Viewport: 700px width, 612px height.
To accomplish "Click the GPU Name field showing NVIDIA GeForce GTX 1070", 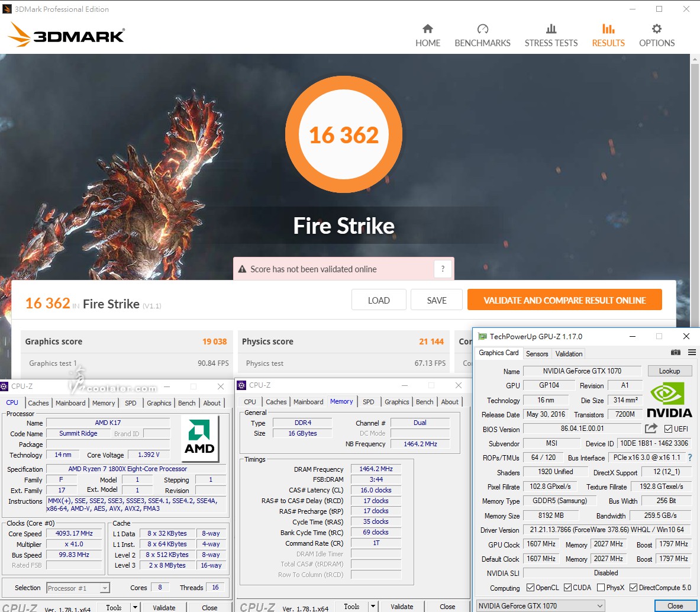I will coord(582,371).
